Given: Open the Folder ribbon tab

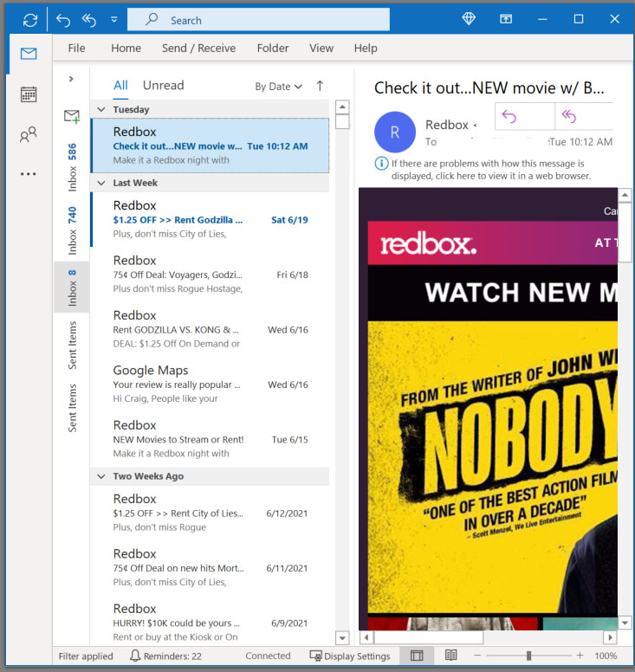Looking at the screenshot, I should point(273,48).
